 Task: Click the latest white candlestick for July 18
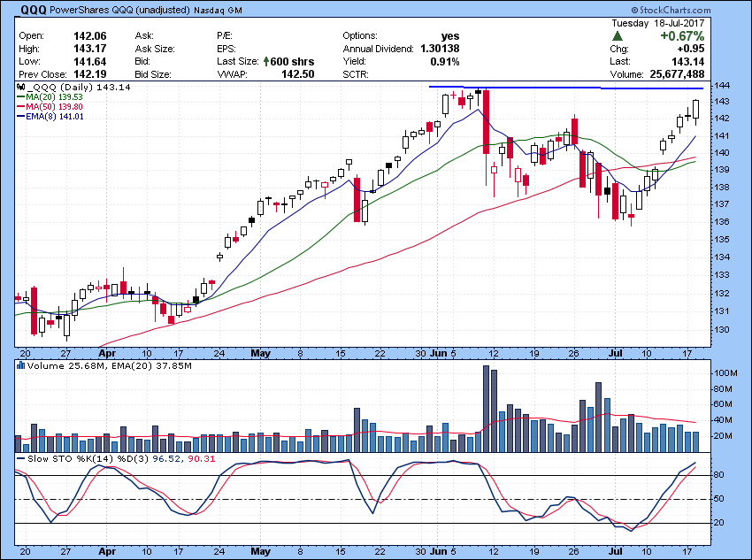coord(696,109)
